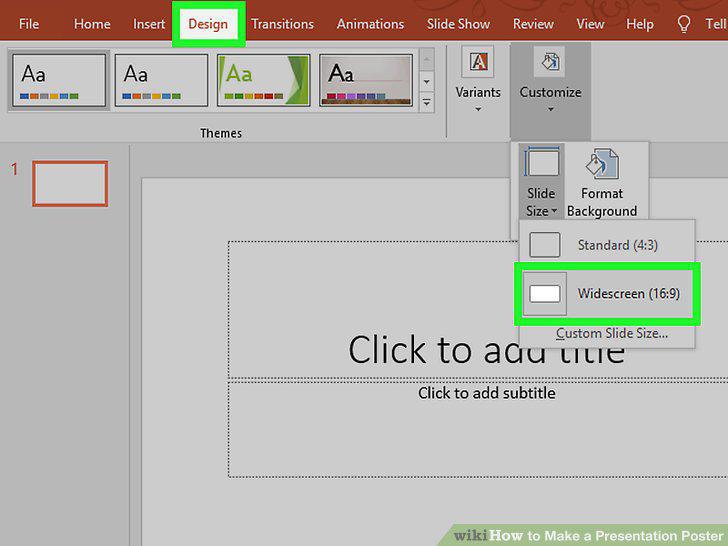Expand the full Themes gallery
Screen dimensions: 728x546
pyautogui.click(x=426, y=102)
